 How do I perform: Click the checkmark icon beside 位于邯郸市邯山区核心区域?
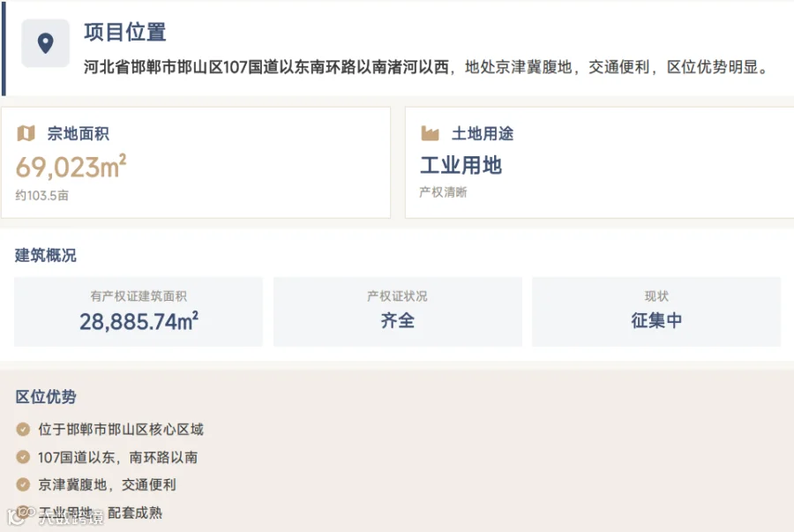[x=23, y=430]
